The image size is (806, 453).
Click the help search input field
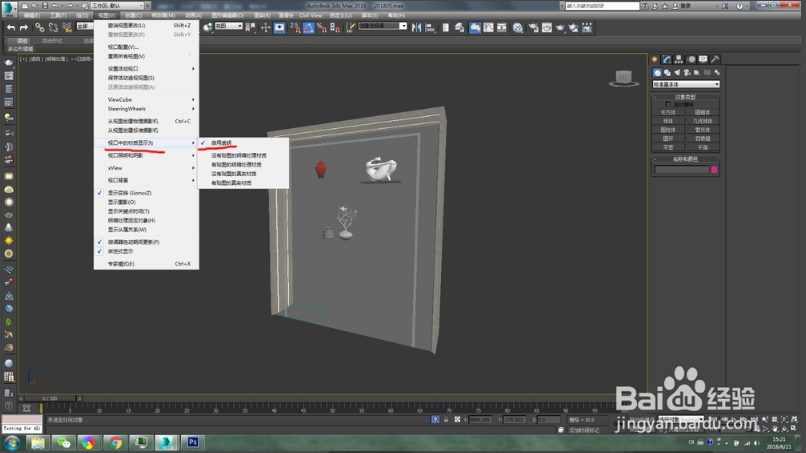click(602, 6)
